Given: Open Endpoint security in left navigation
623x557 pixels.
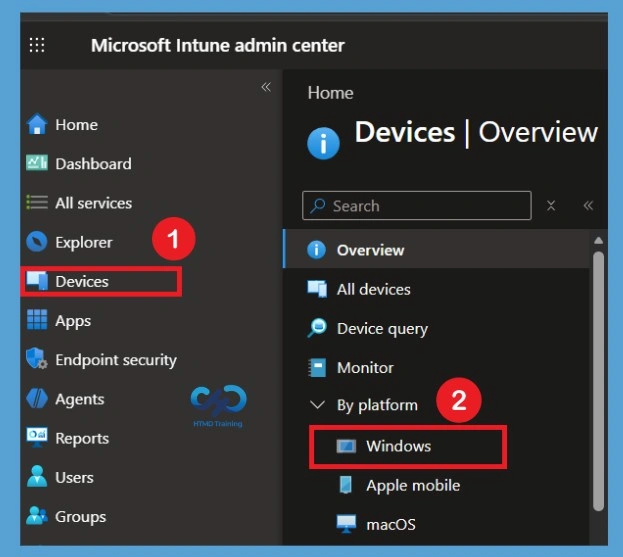Looking at the screenshot, I should tap(116, 360).
